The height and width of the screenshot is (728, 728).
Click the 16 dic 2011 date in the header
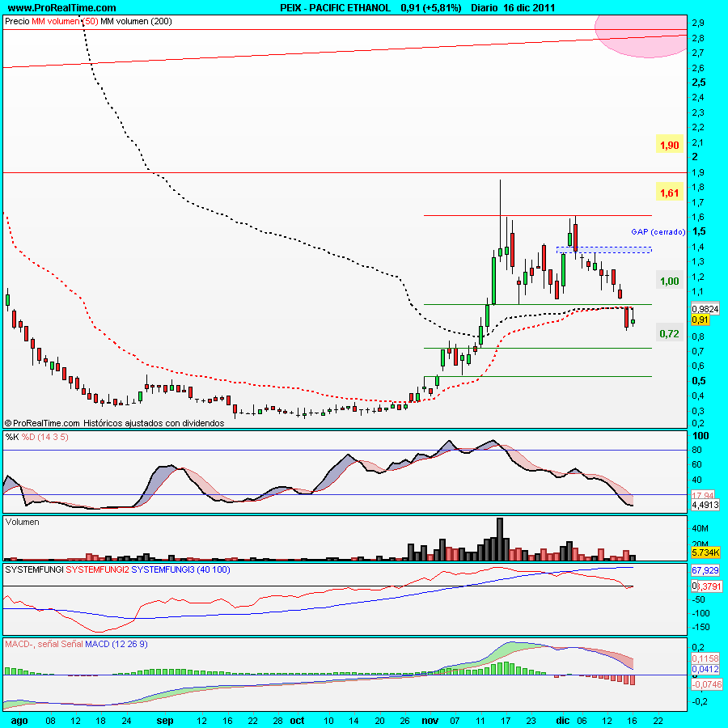coord(529,8)
